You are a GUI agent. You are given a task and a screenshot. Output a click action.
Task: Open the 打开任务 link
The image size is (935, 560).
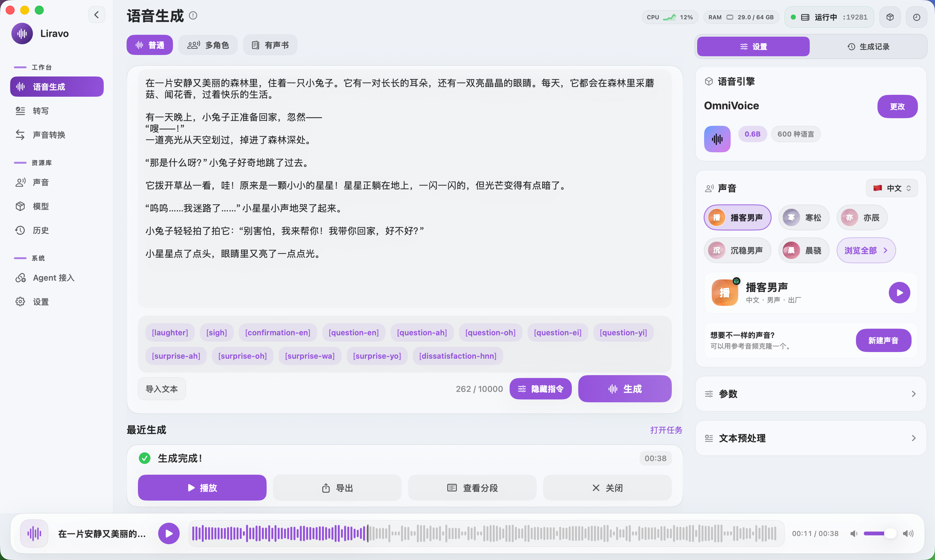click(666, 430)
